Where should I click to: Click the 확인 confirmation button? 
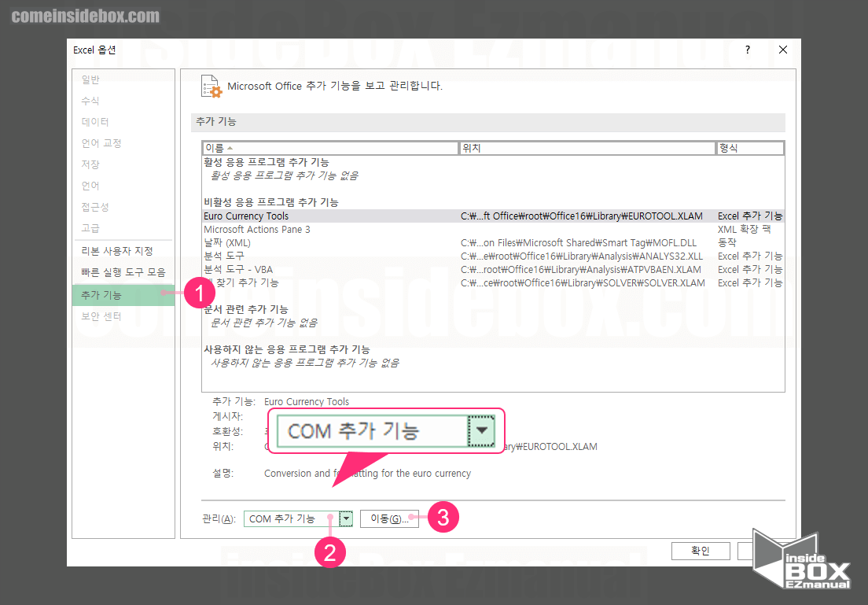point(700,551)
